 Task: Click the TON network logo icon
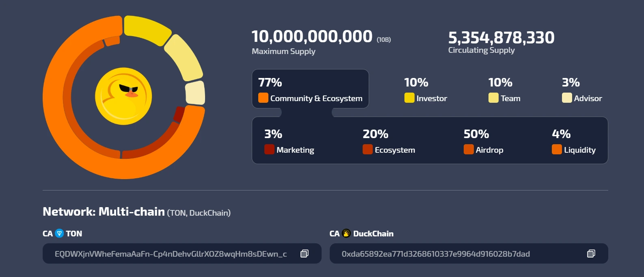point(59,234)
